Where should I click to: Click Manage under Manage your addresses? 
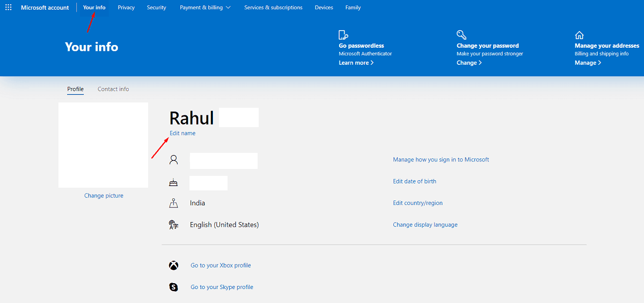coord(588,63)
